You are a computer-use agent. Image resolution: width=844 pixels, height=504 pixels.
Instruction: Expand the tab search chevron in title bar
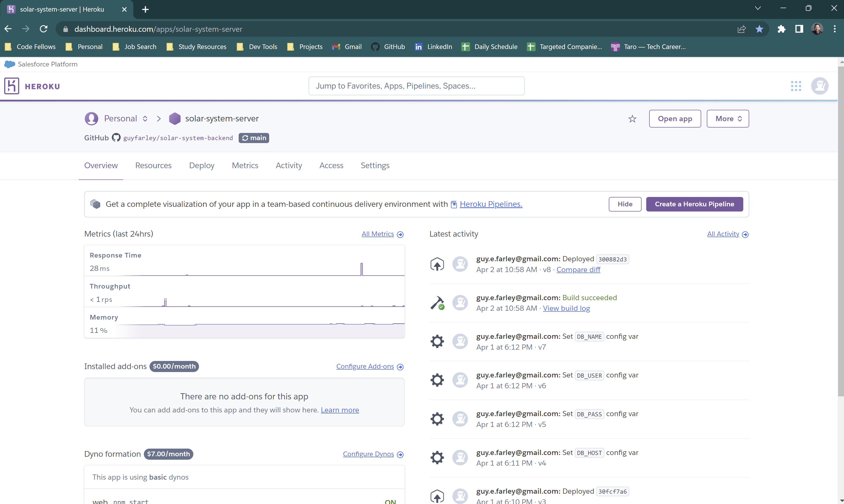click(757, 8)
